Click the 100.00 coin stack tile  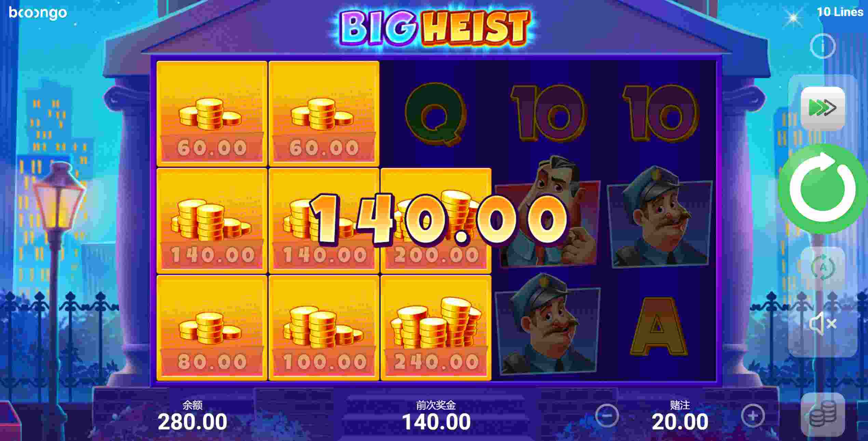324,328
